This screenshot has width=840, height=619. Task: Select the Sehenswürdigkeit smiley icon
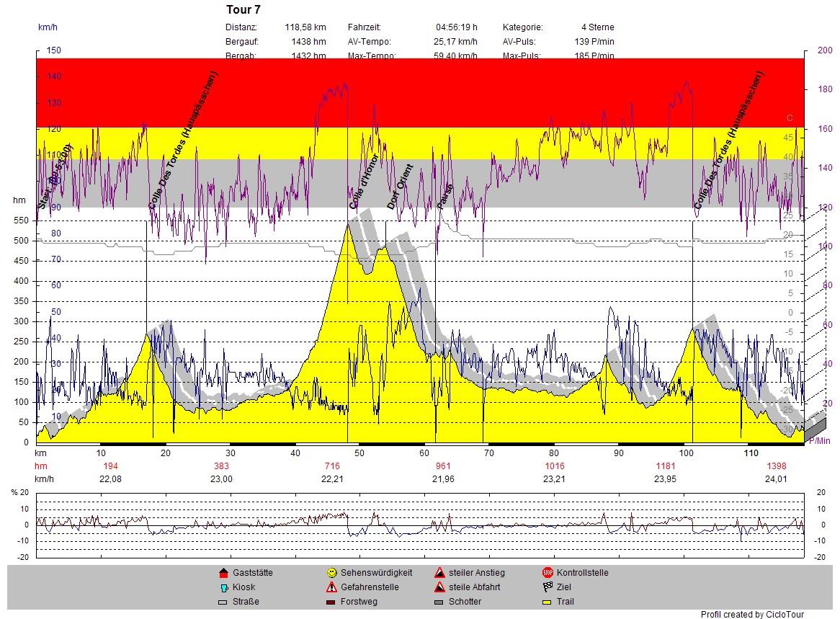[x=331, y=573]
